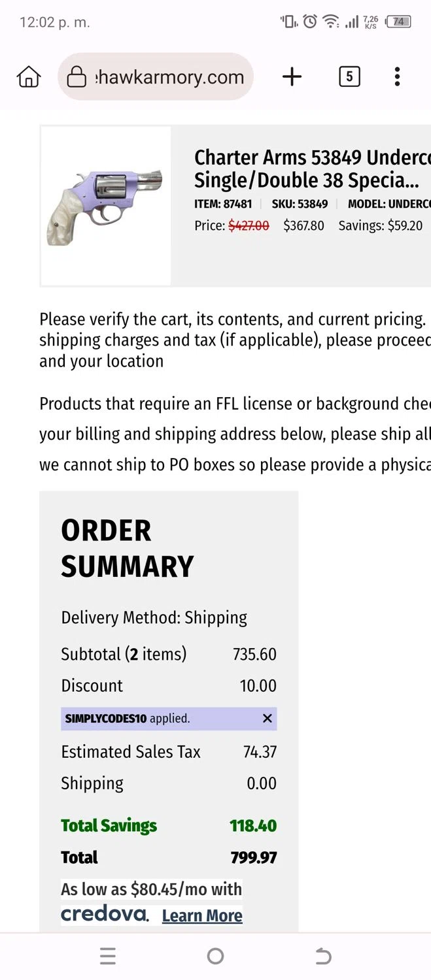The image size is (431, 980).
Task: Open the Charter Arms revolver thumbnail
Action: [x=106, y=206]
